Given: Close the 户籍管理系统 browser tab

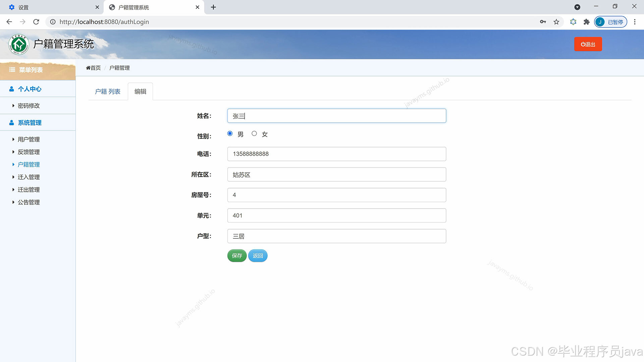Looking at the screenshot, I should click(197, 7).
